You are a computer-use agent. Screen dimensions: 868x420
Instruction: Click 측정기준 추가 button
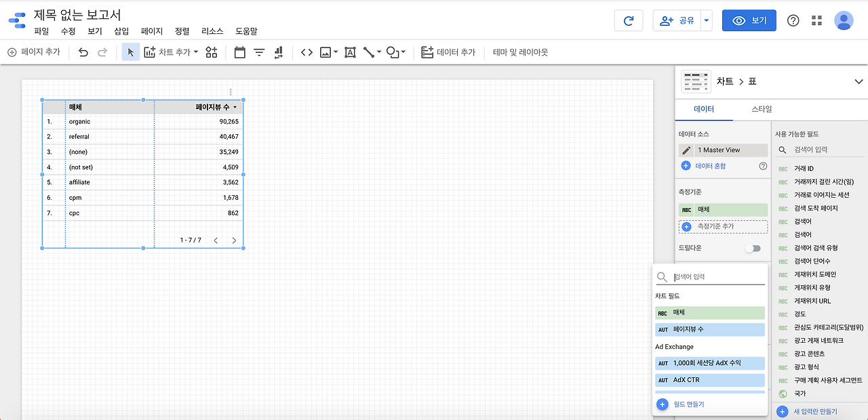click(x=723, y=226)
